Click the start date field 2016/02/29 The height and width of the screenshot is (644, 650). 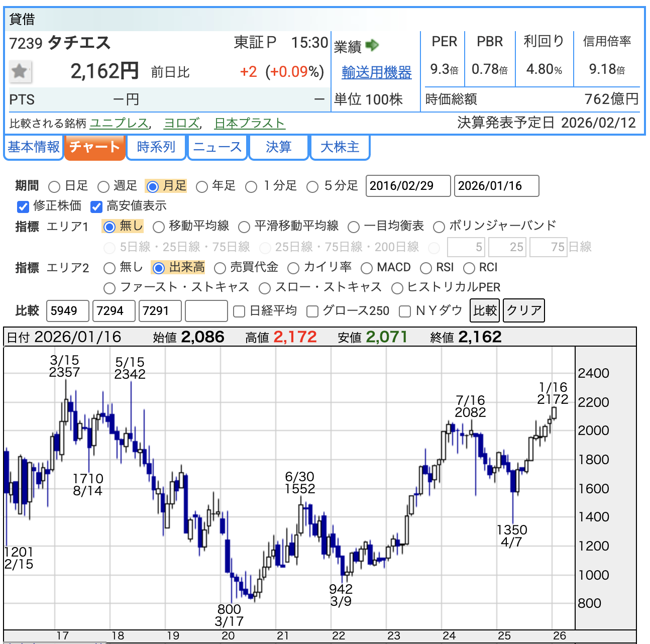click(408, 186)
